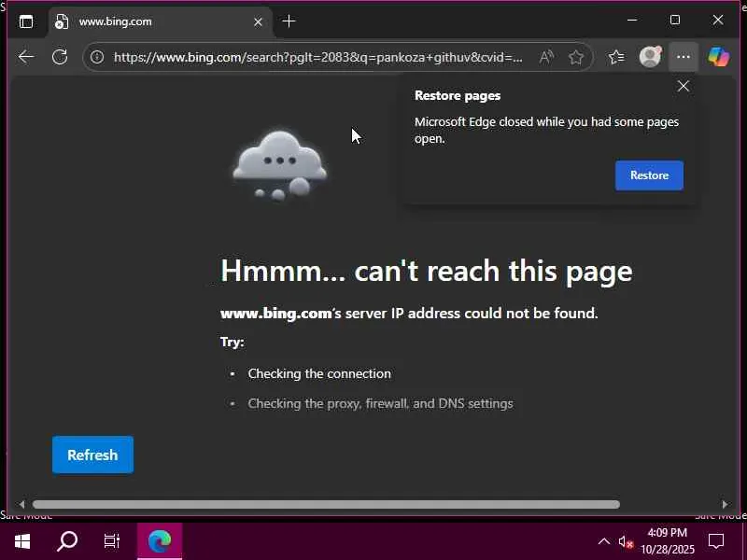Image resolution: width=747 pixels, height=560 pixels.
Task: Click the horizontal scrollbar thumb
Action: coord(326,504)
